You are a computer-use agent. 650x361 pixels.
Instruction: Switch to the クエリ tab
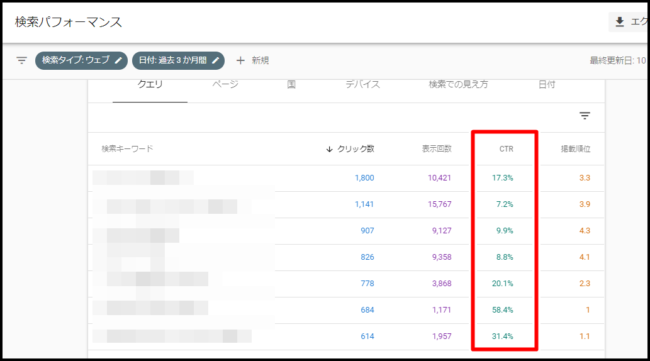coord(150,84)
